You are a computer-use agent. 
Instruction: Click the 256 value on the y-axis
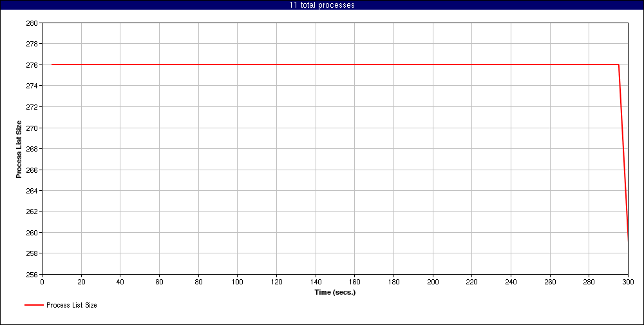[32, 275]
